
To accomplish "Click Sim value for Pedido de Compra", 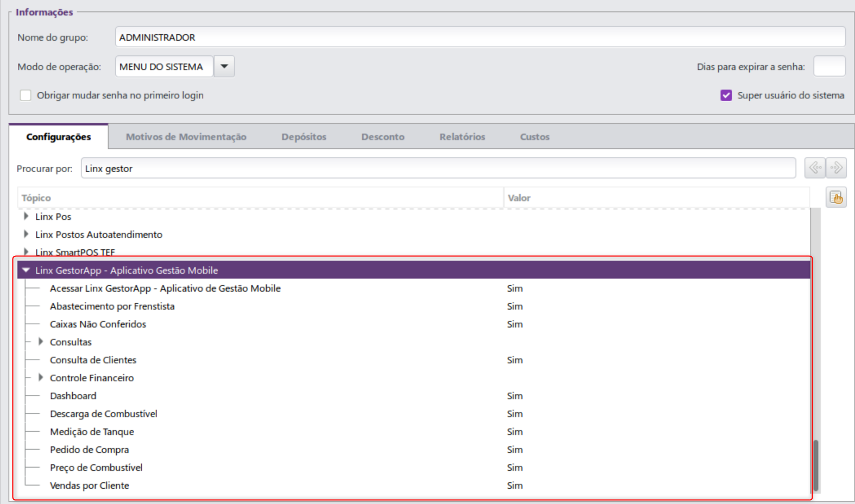I will [515, 449].
